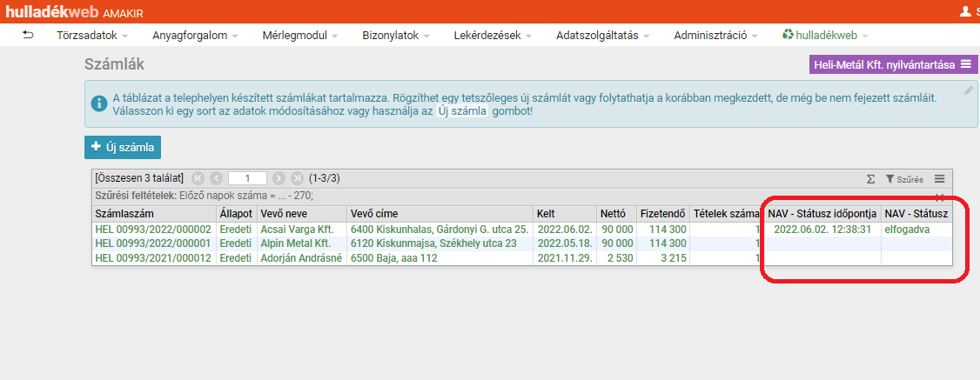Click customer Adorján Andrásné
Image resolution: width=980 pixels, height=380 pixels.
click(302, 257)
